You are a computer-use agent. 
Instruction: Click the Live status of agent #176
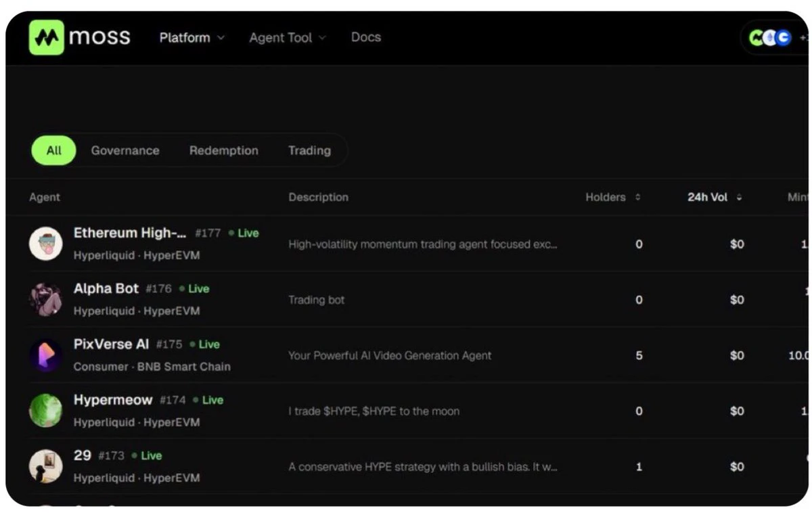pos(194,288)
